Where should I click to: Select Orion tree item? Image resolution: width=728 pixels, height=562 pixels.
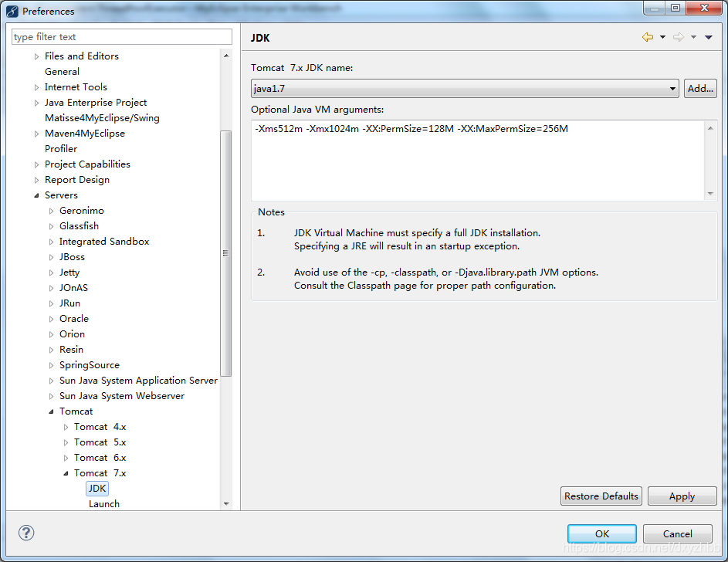[72, 334]
